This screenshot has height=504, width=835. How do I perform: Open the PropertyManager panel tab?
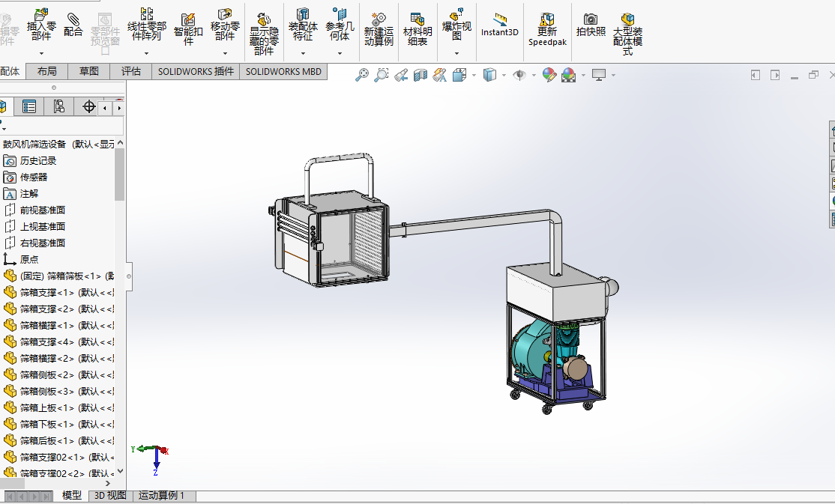coord(29,107)
